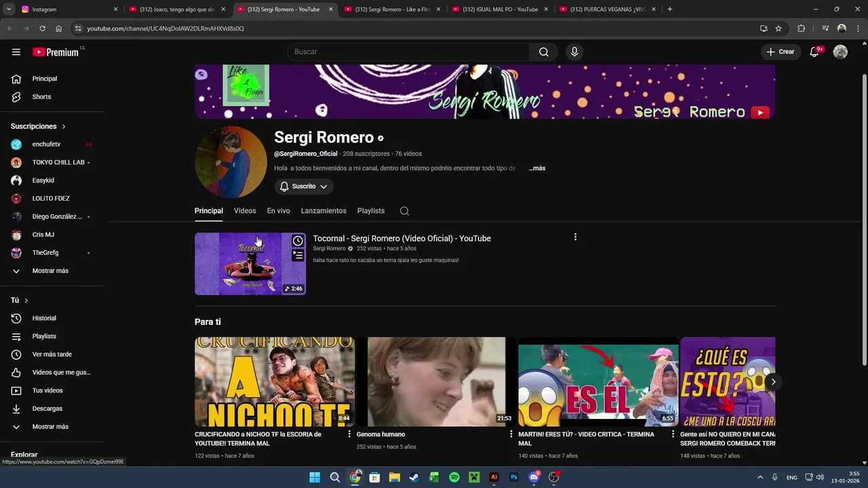Open Spotify from the taskbar
The height and width of the screenshot is (488, 868).
[x=454, y=477]
